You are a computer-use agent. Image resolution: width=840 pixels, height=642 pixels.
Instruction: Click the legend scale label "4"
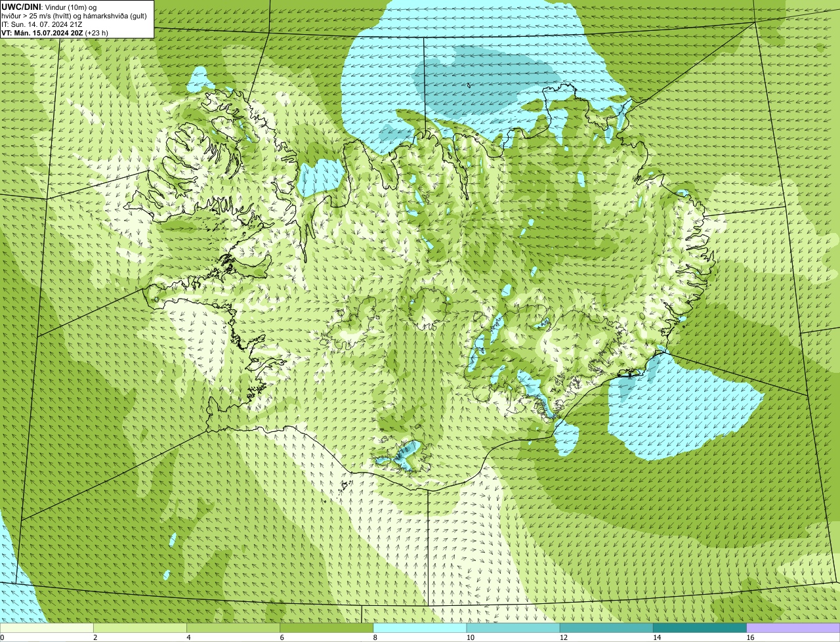189,637
